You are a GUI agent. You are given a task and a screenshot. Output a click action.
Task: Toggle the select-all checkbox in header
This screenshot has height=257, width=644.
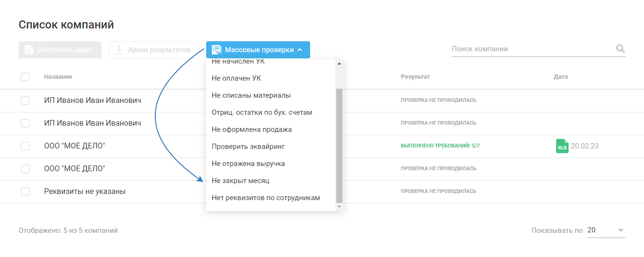click(25, 77)
